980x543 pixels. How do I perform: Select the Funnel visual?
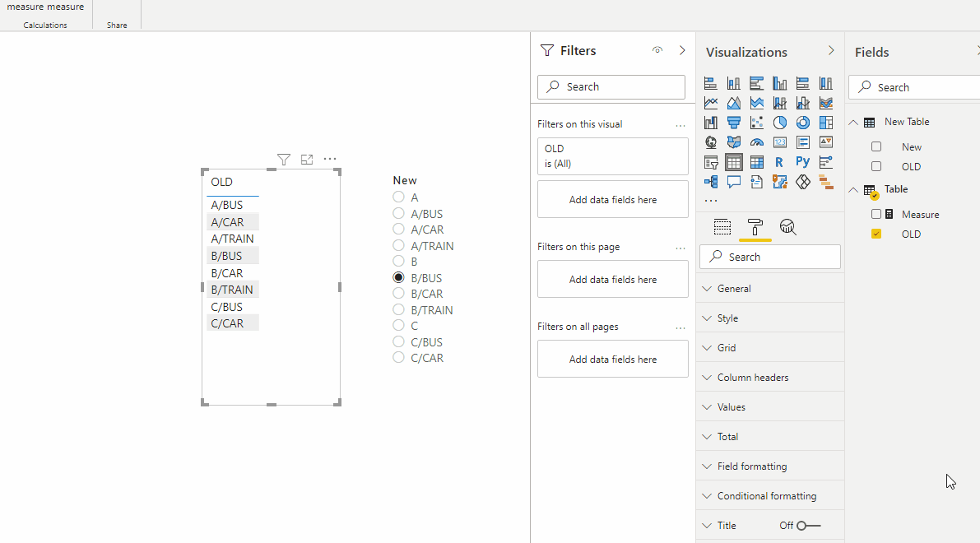(x=734, y=123)
